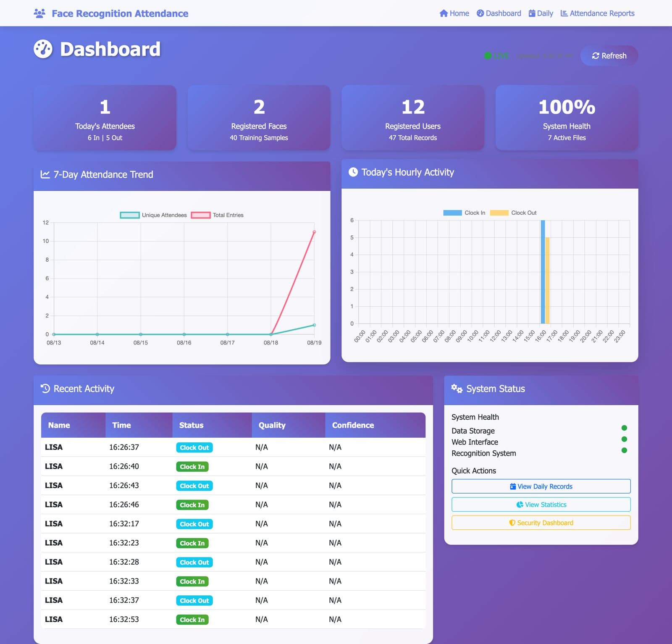This screenshot has width=672, height=644.
Task: Open Attendance Reports in the navbar
Action: pyautogui.click(x=597, y=13)
